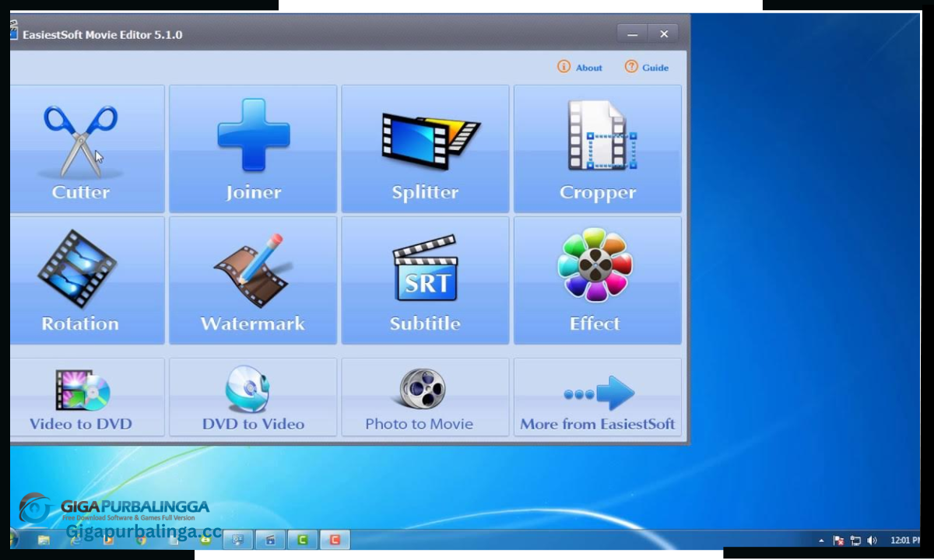Open the Photo to Movie tool
Image resolution: width=934 pixels, height=560 pixels.
[x=425, y=397]
